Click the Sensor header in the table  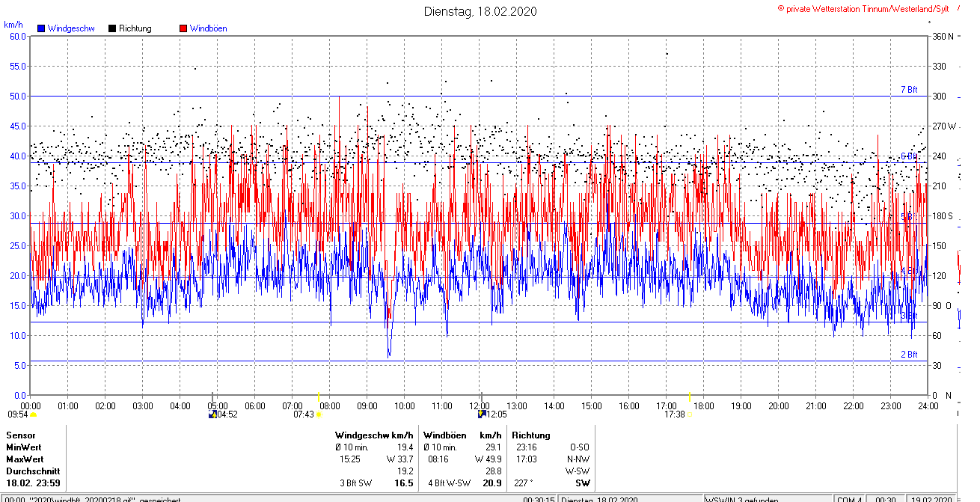click(21, 435)
